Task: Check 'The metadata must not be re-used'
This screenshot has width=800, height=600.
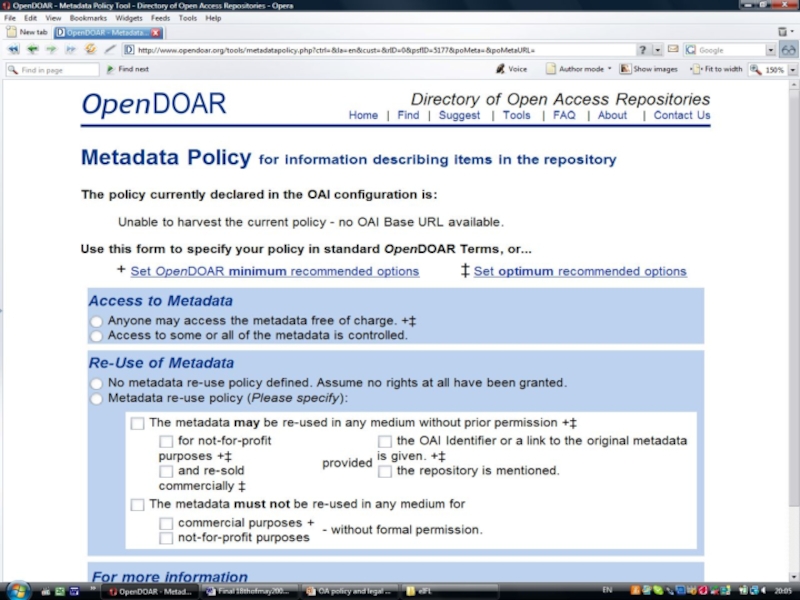Action: (x=137, y=505)
